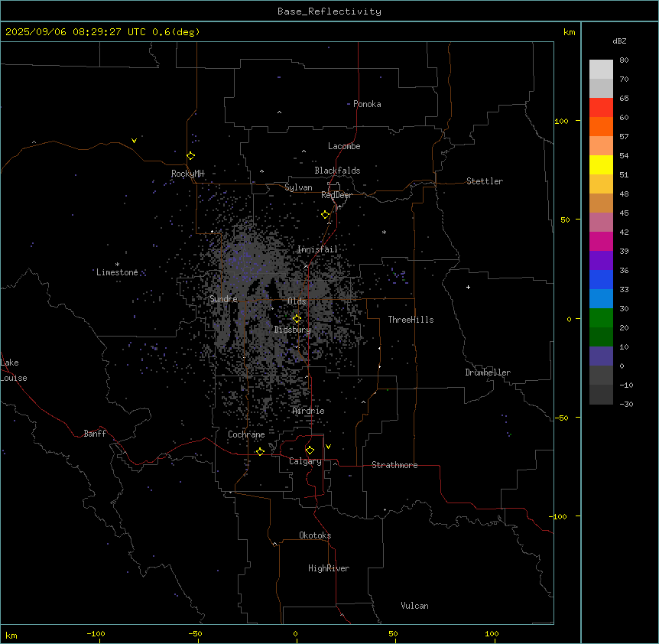Click the Blackfalds city label
The width and height of the screenshot is (659, 644).
tap(337, 171)
